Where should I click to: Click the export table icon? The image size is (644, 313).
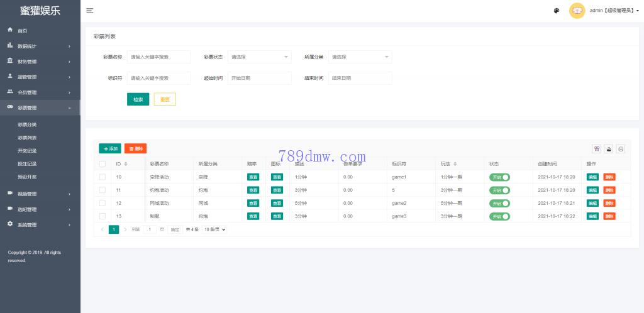pos(609,149)
